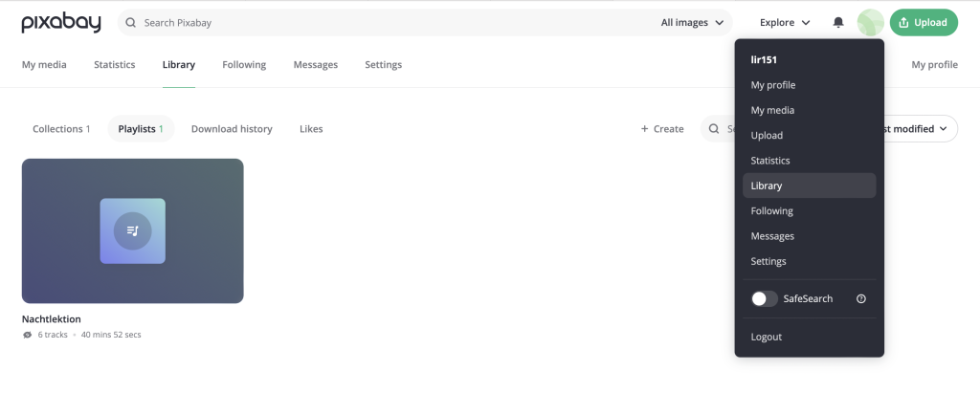
Task: Choose Messages in user menu
Action: point(810,236)
